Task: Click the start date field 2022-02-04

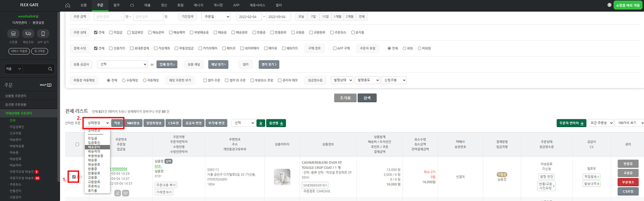Action: click(249, 17)
